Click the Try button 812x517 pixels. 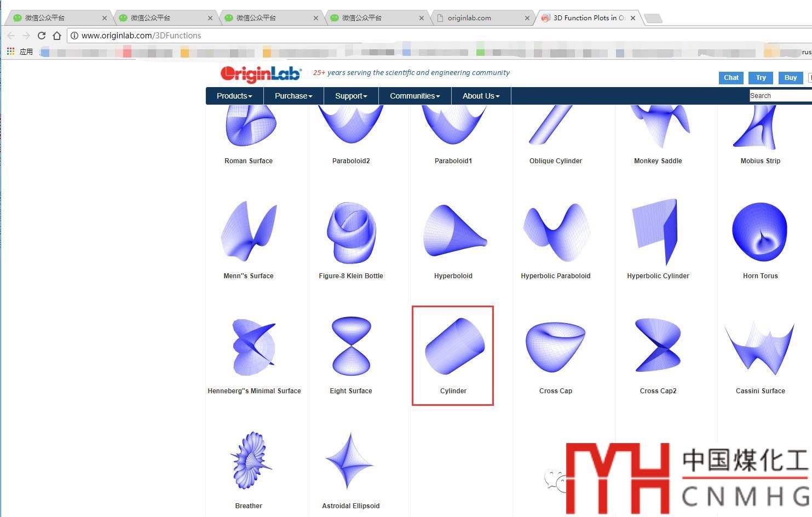pos(761,78)
